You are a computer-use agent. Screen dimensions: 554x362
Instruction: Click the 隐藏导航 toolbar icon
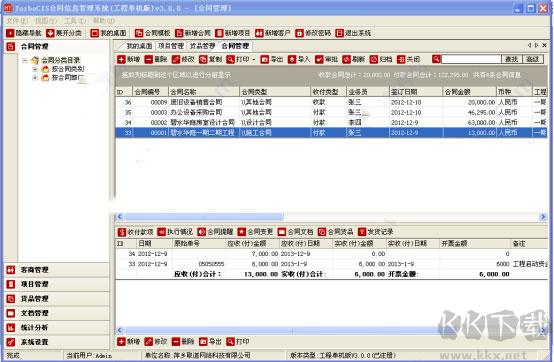point(10,33)
